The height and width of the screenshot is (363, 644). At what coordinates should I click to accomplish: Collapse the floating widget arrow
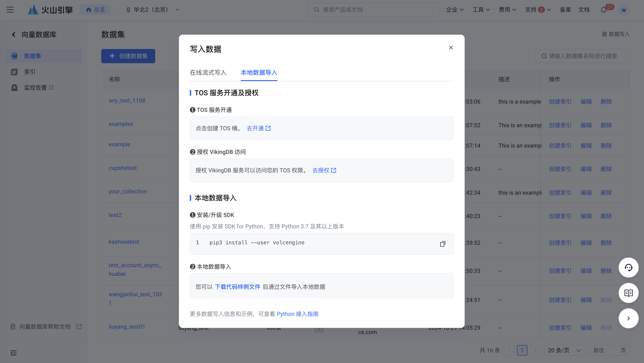coord(628,318)
